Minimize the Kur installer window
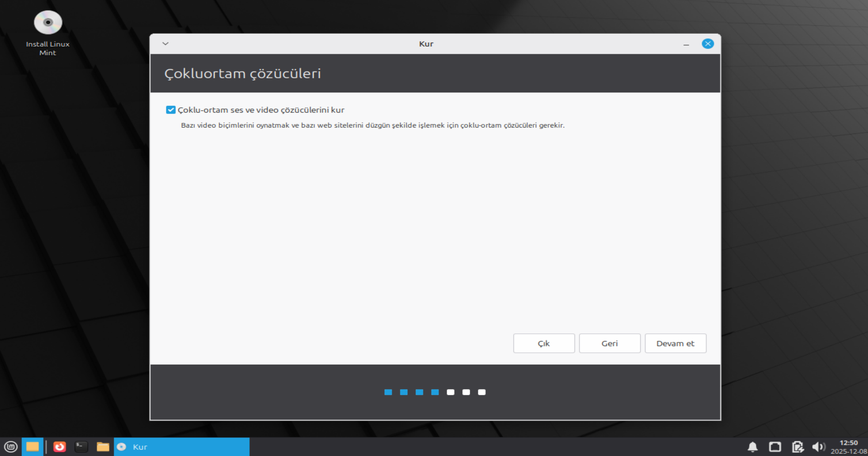This screenshot has height=456, width=868. 686,44
